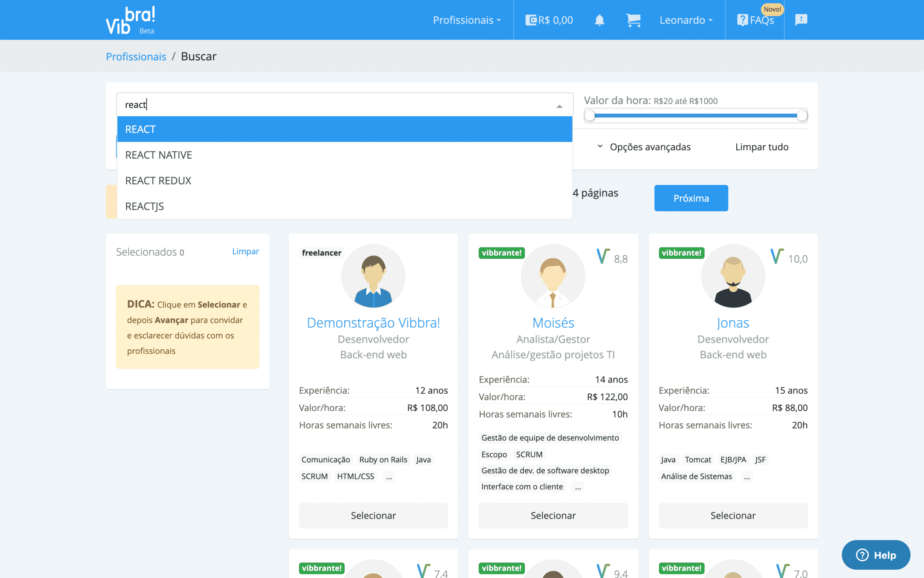Image resolution: width=924 pixels, height=578 pixels.
Task: Click Comunicação skill tag
Action: tap(326, 460)
